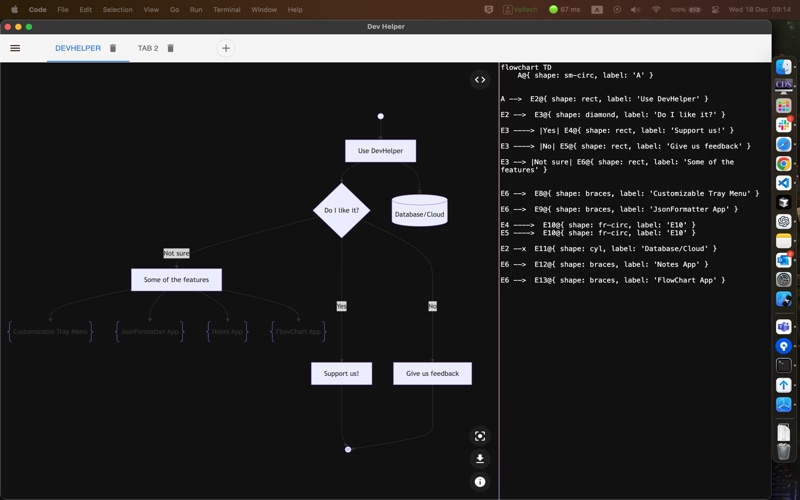Click code line defining 'Notes App' braces
This screenshot has width=800, height=500.
(x=604, y=264)
